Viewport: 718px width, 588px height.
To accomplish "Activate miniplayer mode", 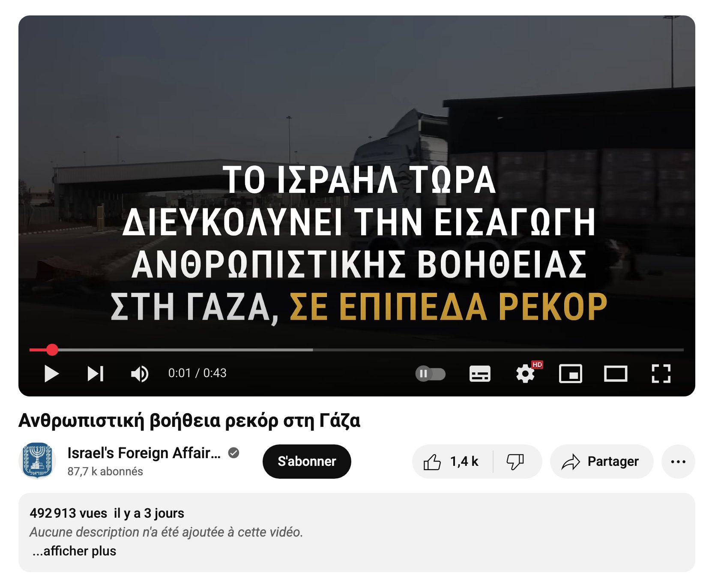I will coord(571,374).
